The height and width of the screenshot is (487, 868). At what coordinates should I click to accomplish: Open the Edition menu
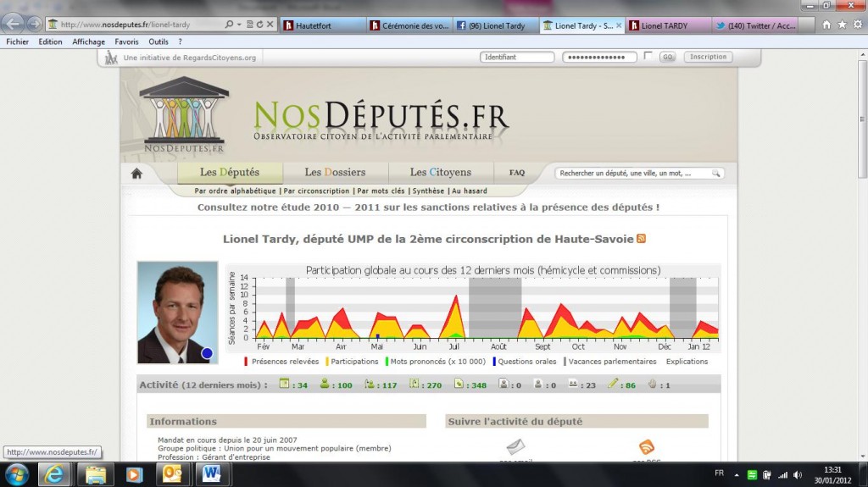[x=50, y=42]
